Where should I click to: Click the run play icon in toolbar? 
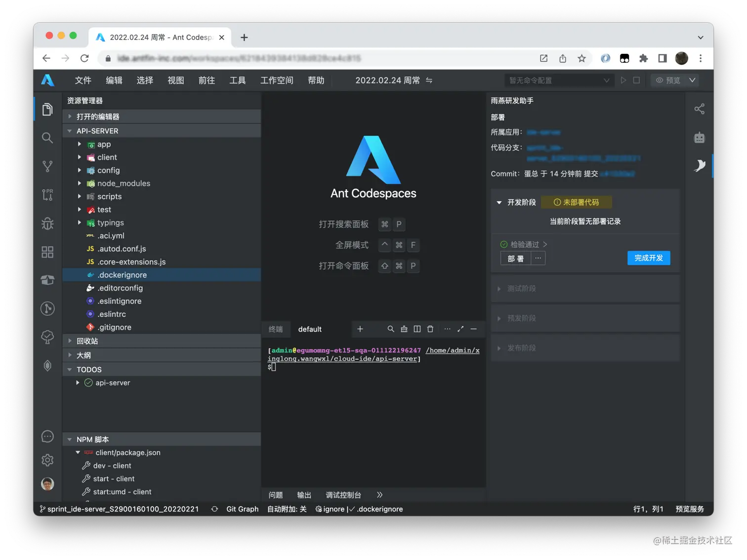tap(623, 80)
